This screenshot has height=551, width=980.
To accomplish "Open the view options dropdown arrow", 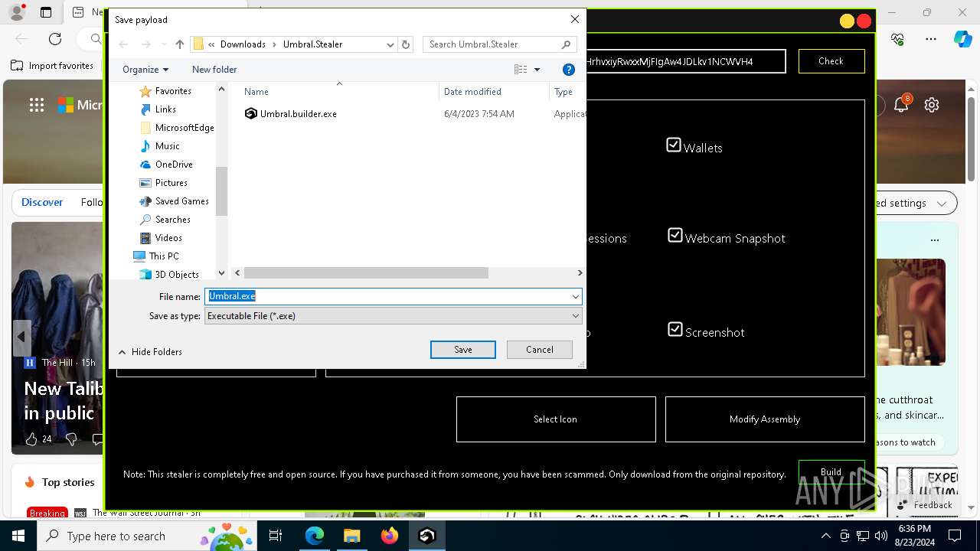I will click(x=537, y=70).
